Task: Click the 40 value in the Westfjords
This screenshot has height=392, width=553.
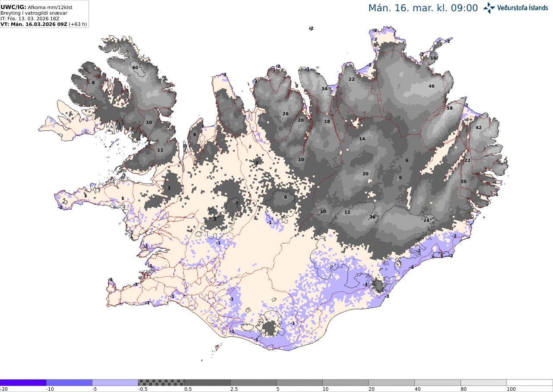Action: 135,67
